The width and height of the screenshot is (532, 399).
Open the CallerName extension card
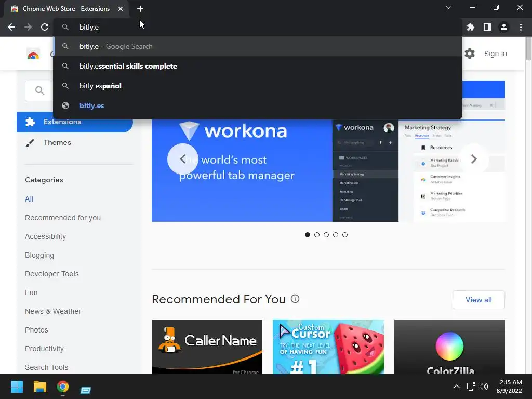coord(207,347)
